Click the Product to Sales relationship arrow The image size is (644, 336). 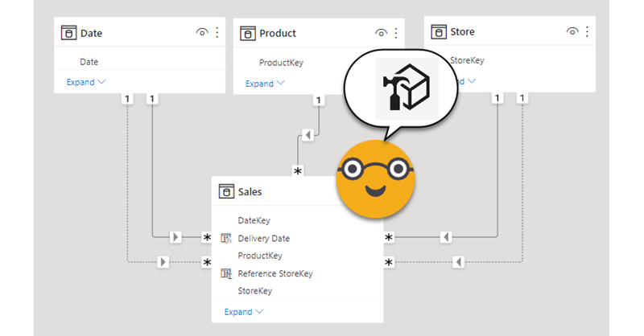coord(307,134)
